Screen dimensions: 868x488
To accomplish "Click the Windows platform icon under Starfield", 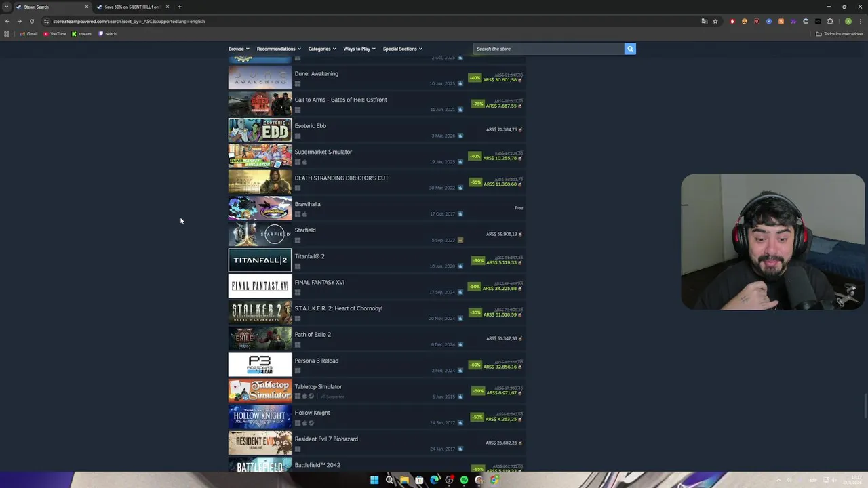I will click(x=298, y=241).
